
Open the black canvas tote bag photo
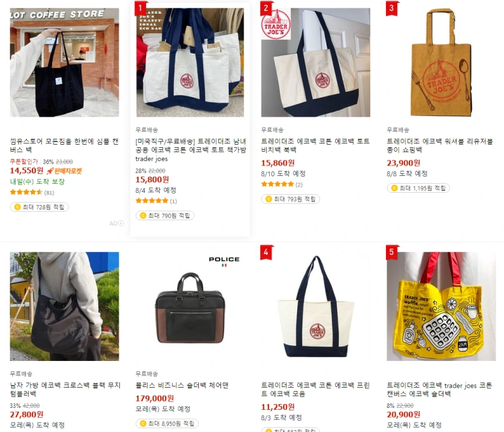tap(65, 63)
